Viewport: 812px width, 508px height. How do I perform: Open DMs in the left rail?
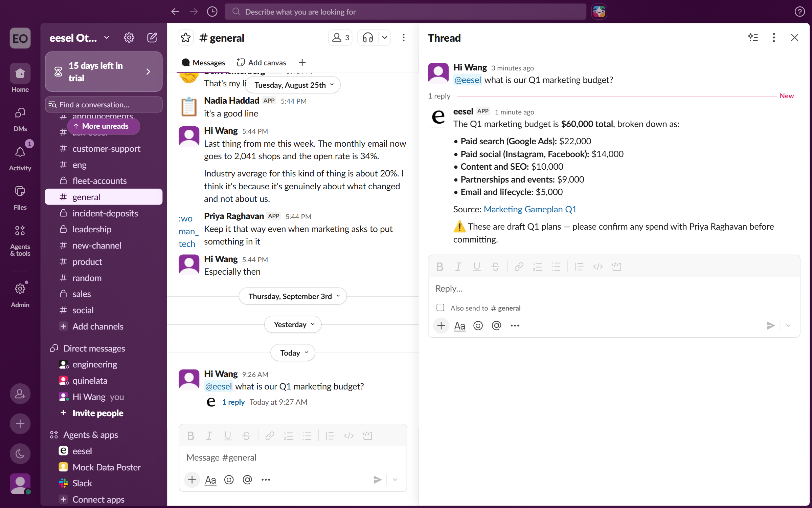(20, 119)
